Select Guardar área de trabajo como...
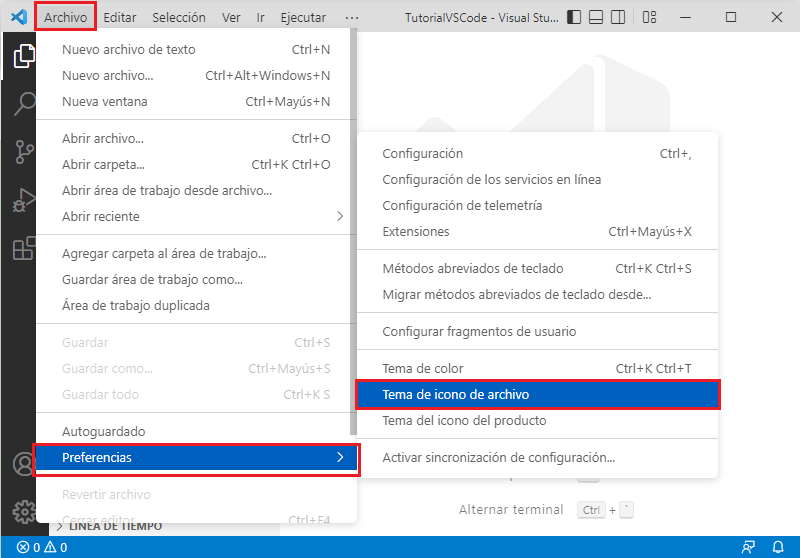The height and width of the screenshot is (558, 800). click(x=196, y=280)
